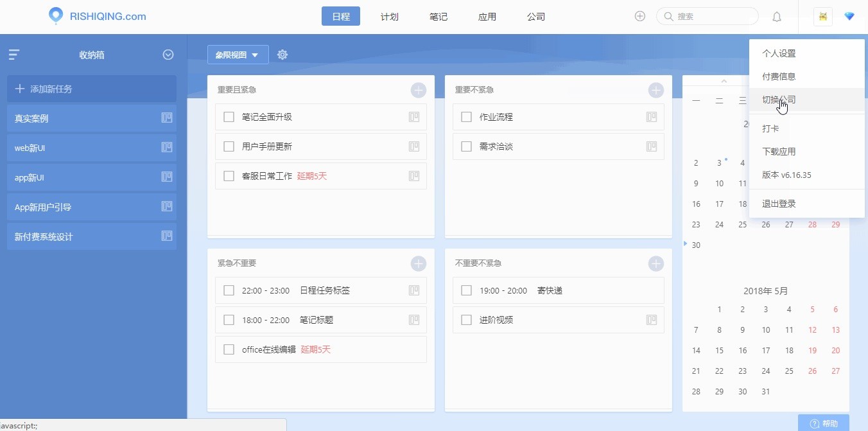Image resolution: width=868 pixels, height=431 pixels.
Task: Expand the 收纳箱 chevron
Action: [168, 55]
